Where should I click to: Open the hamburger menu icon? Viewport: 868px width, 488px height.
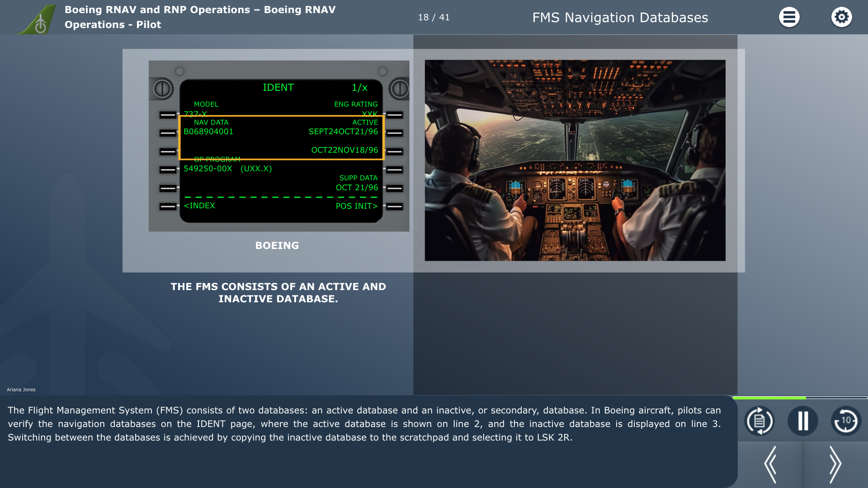point(789,17)
